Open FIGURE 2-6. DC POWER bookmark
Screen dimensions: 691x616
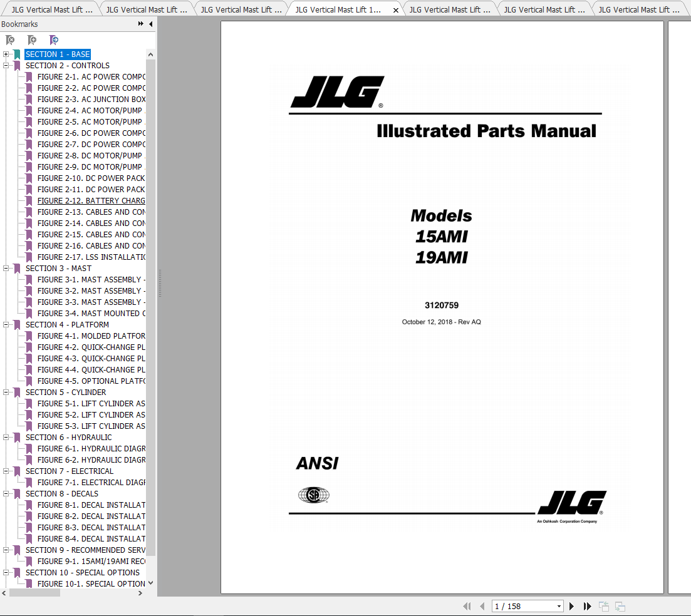[x=91, y=133]
